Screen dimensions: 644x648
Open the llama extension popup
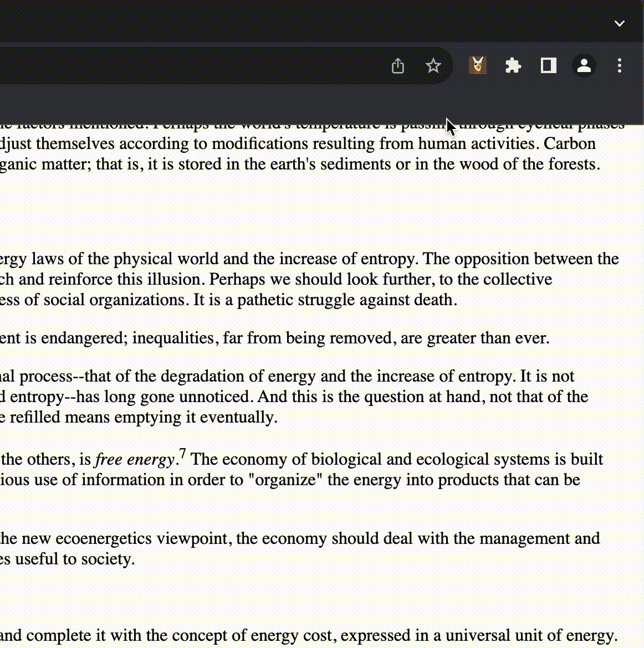(477, 65)
